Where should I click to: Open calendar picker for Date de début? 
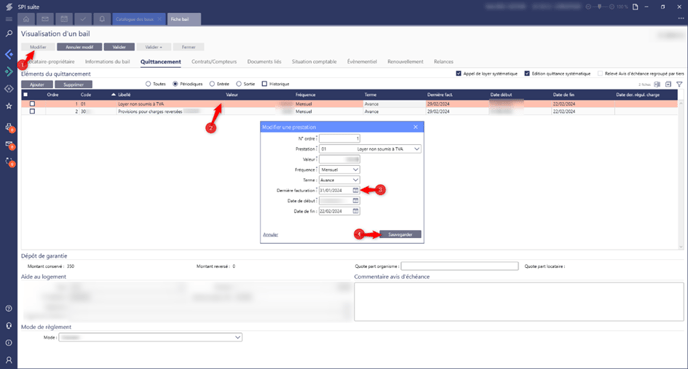click(355, 201)
